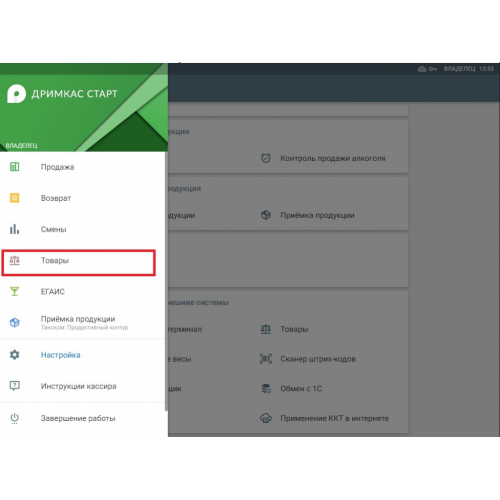Screen dimensions: 500x500
Task: Go to ЕГАИС section
Action: 83,292
